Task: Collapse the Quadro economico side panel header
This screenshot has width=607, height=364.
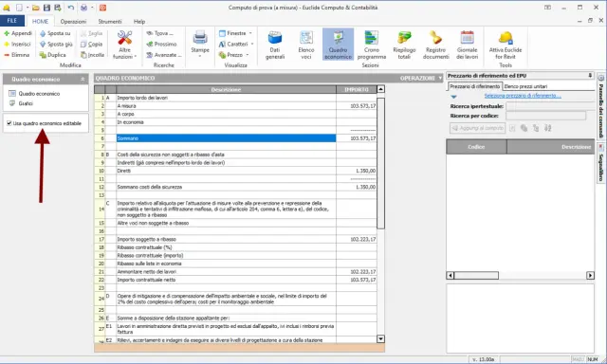Action: point(83,80)
